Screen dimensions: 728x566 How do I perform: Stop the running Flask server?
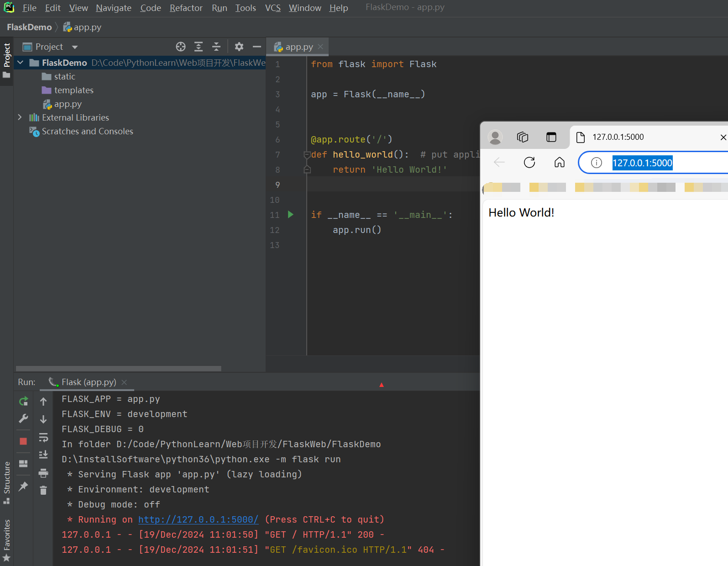click(23, 441)
